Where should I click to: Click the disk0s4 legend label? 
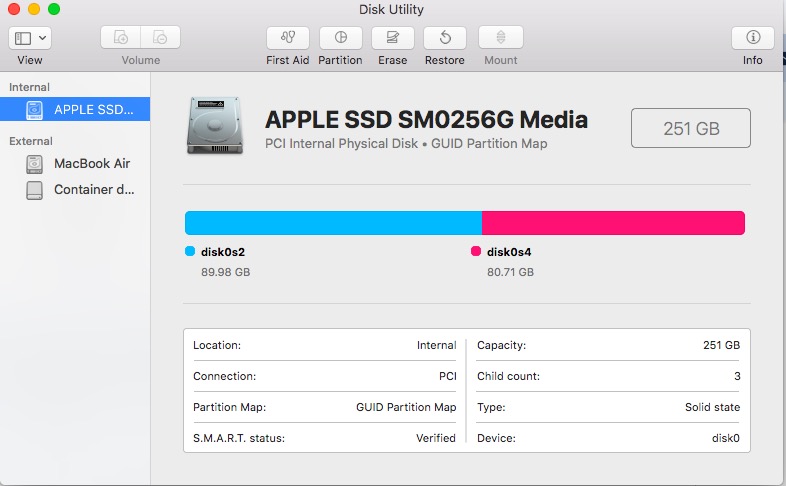tap(509, 252)
